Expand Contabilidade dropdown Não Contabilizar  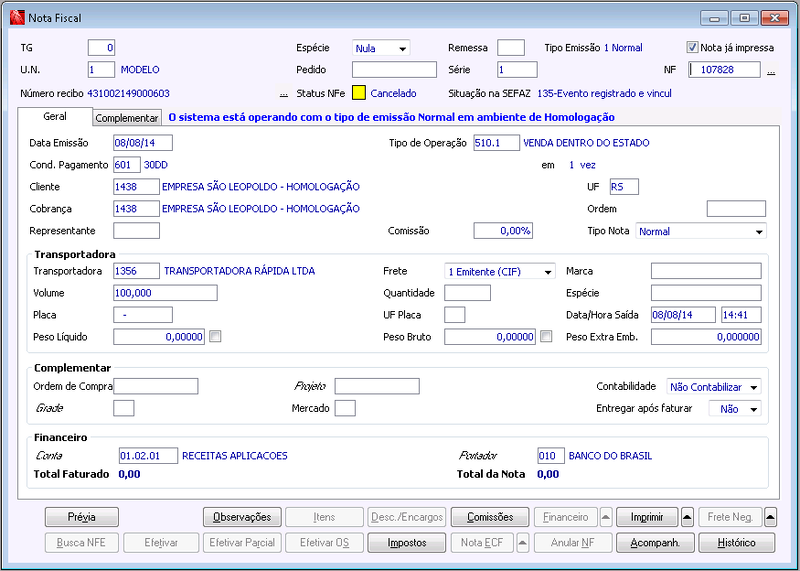[713, 387]
